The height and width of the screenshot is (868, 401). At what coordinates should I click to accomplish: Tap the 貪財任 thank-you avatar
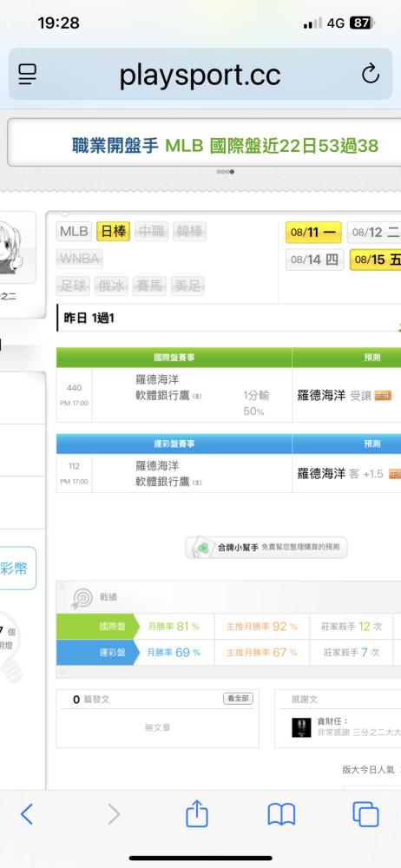(301, 727)
